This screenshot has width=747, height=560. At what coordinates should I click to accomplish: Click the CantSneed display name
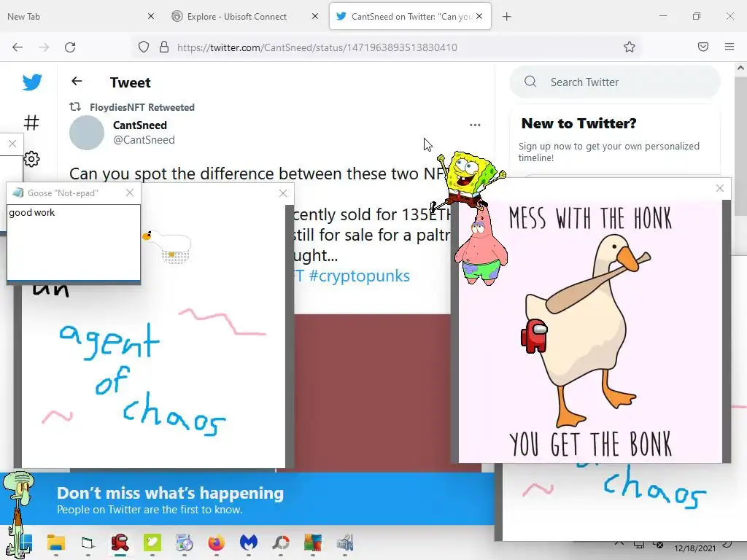[140, 125]
